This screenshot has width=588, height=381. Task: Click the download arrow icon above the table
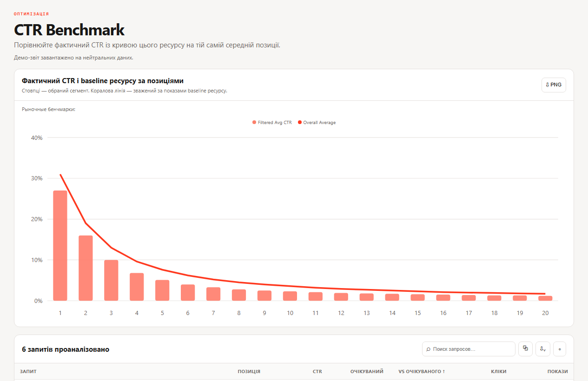pyautogui.click(x=543, y=349)
